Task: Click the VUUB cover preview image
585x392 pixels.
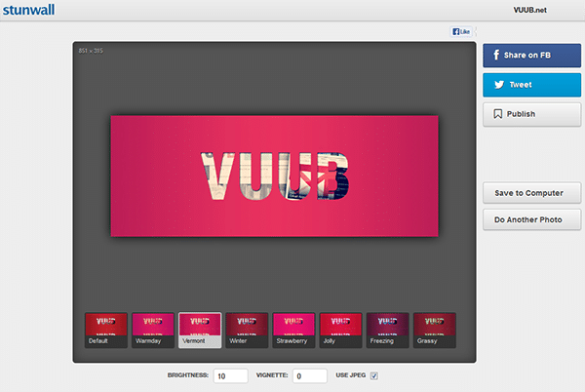Action: pos(274,176)
